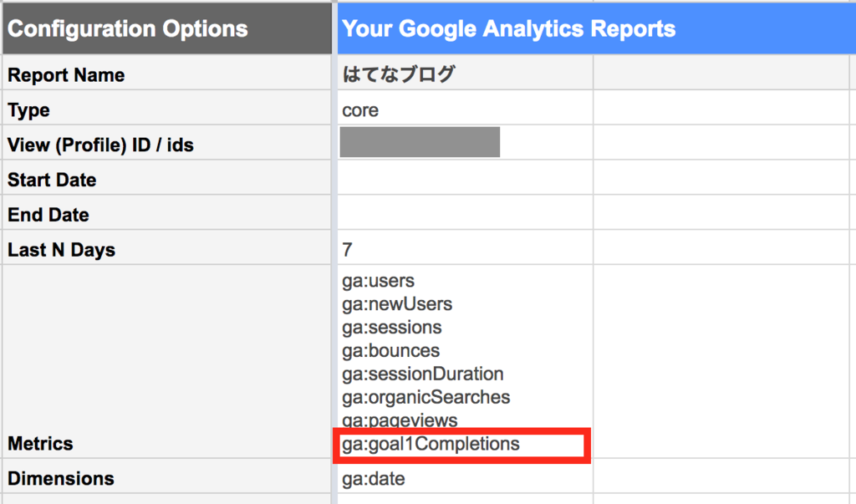Select the Last N Days value 7
The height and width of the screenshot is (504, 856).
point(348,250)
